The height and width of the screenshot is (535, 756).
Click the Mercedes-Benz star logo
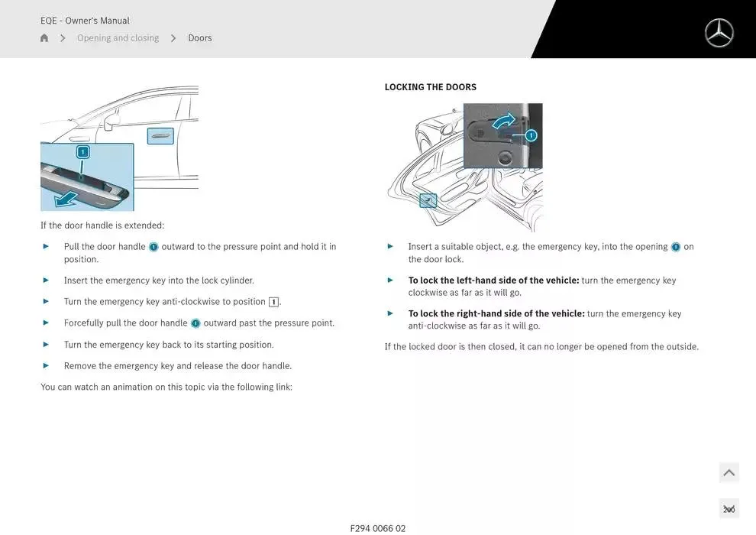tap(718, 33)
